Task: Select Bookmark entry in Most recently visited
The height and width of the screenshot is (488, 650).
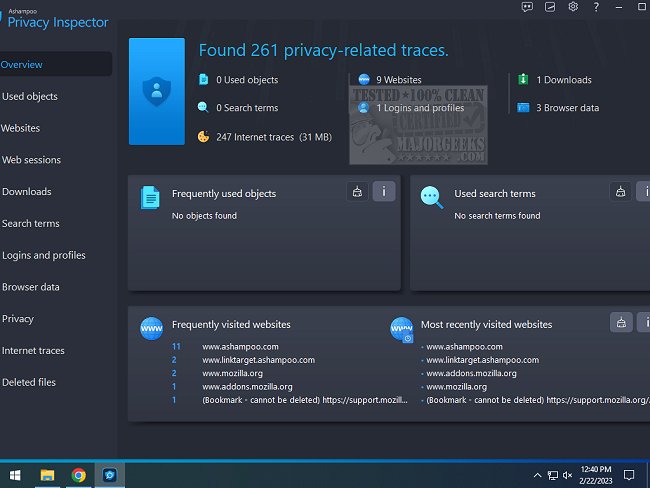Action: pyautogui.click(x=538, y=400)
